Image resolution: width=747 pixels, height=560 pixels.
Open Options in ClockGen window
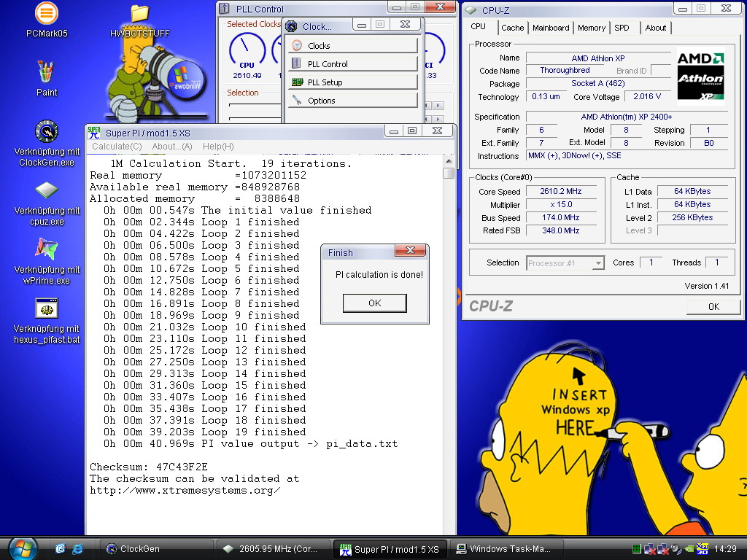tap(353, 101)
